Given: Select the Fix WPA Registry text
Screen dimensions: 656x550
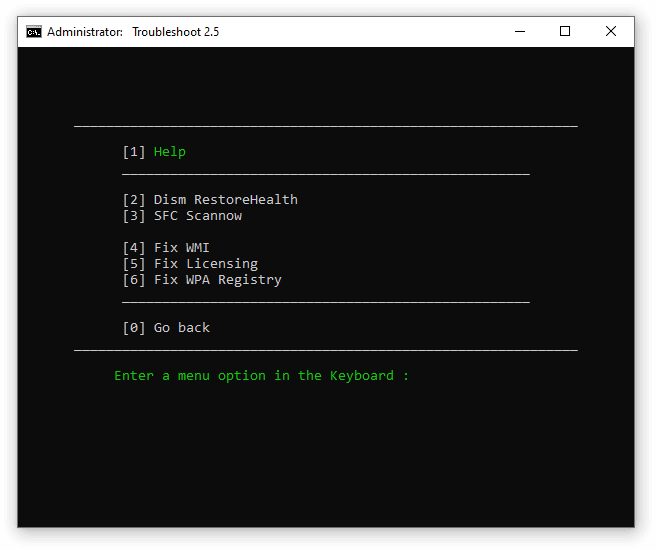Looking at the screenshot, I should pos(217,280).
